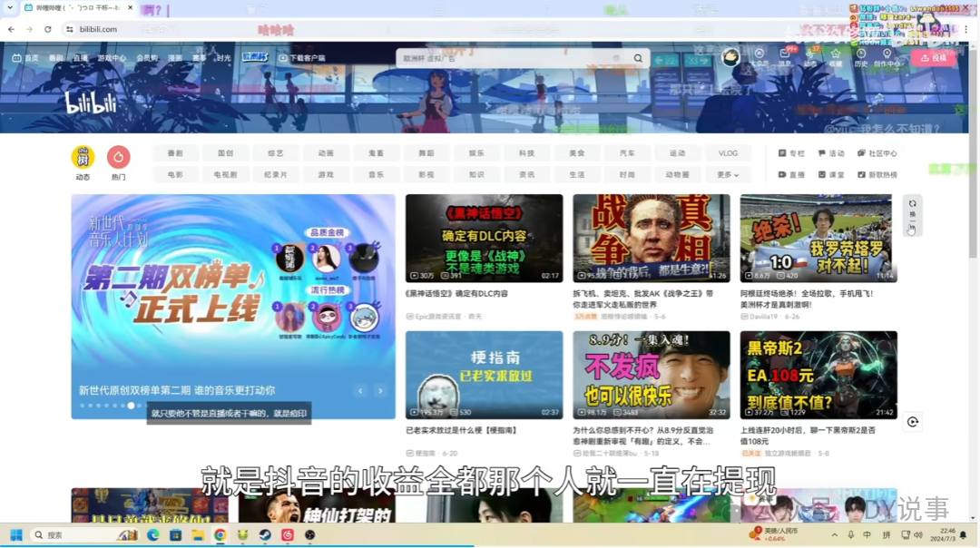
Task: Click the Windows taskbar 搜索 box
Action: (x=84, y=535)
